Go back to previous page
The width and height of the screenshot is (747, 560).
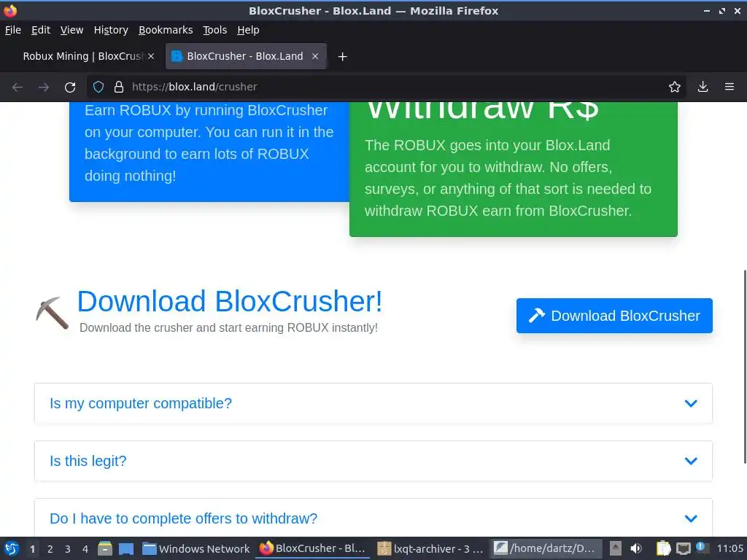pyautogui.click(x=18, y=87)
